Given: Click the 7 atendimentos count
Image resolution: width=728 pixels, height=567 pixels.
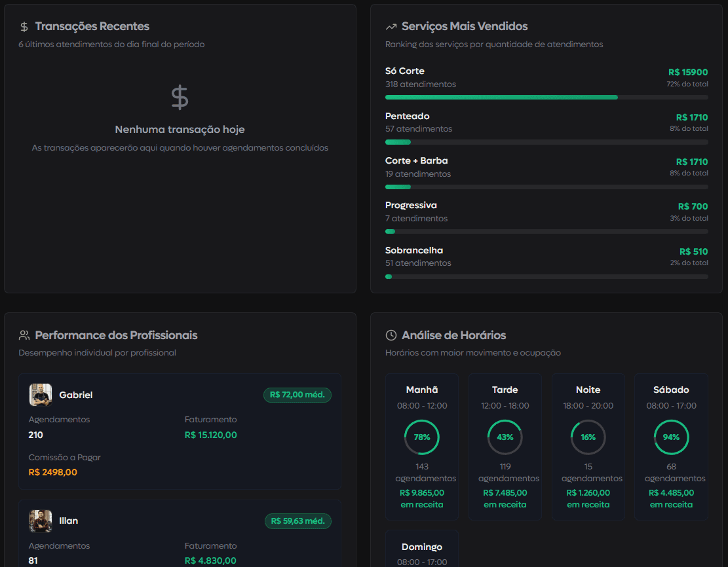Looking at the screenshot, I should (417, 218).
